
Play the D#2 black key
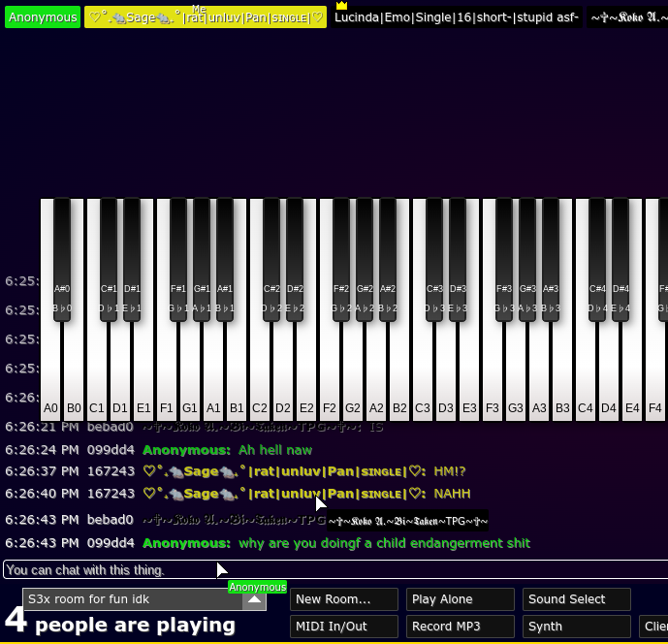click(295, 260)
